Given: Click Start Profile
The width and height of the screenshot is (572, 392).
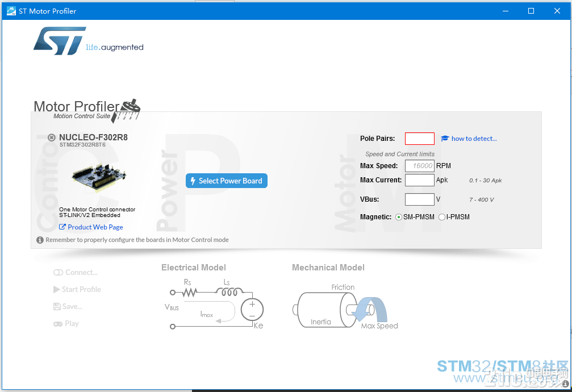Looking at the screenshot, I should tap(77, 289).
